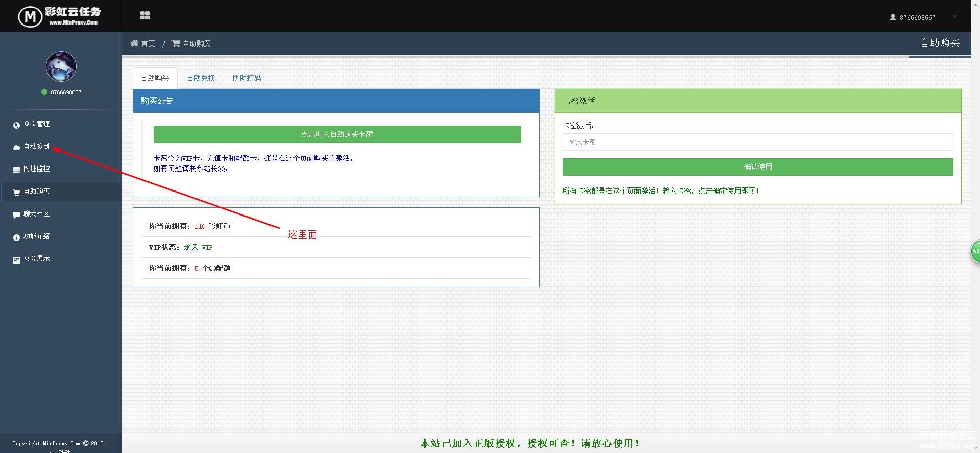The image size is (980, 453).
Task: Click the home icon in breadcrumb
Action: (x=134, y=43)
